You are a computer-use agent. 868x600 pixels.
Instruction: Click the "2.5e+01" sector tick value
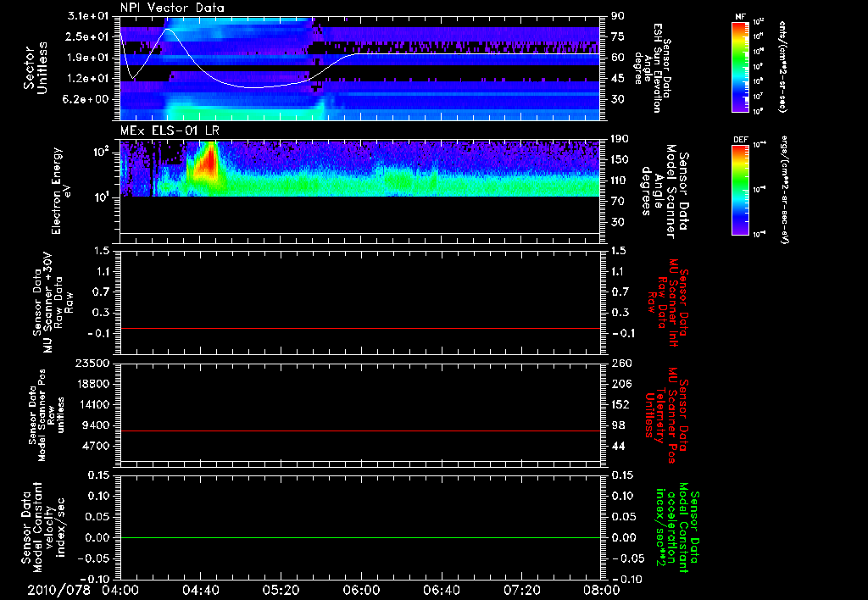pyautogui.click(x=88, y=36)
